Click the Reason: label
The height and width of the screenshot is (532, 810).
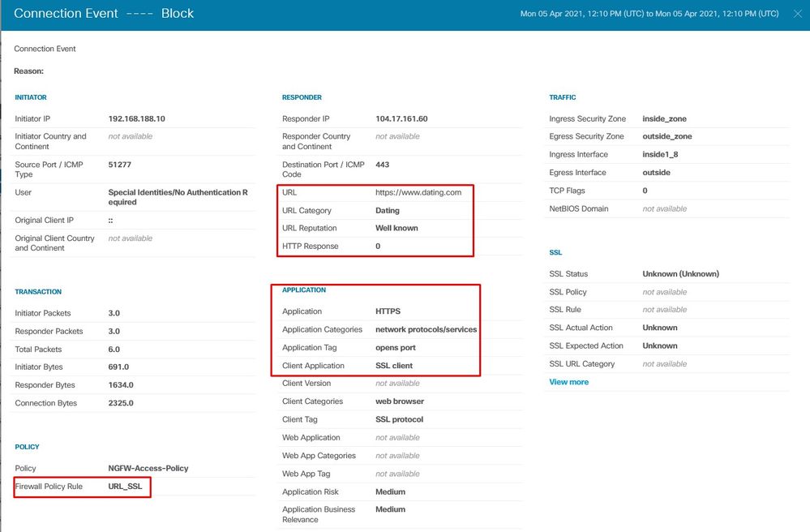(x=29, y=71)
